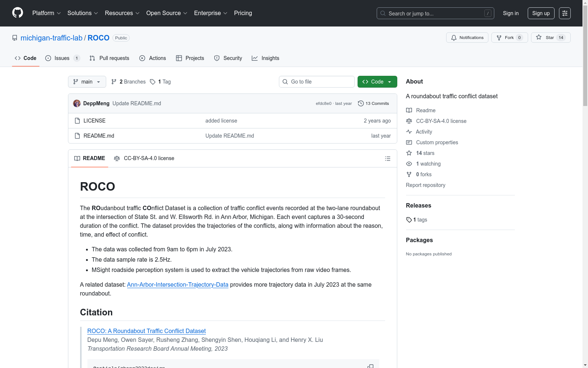The image size is (588, 368).
Task: Click the README.md file icon
Action: (77, 136)
